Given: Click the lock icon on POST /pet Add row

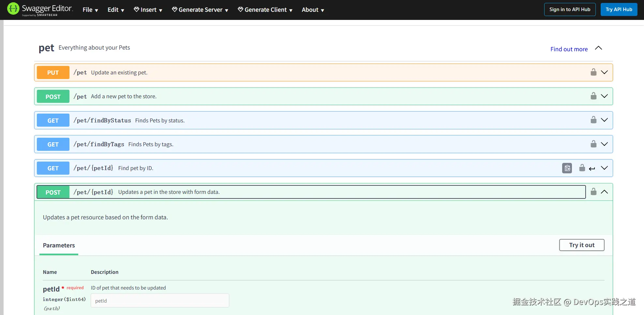Looking at the screenshot, I should coord(593,96).
